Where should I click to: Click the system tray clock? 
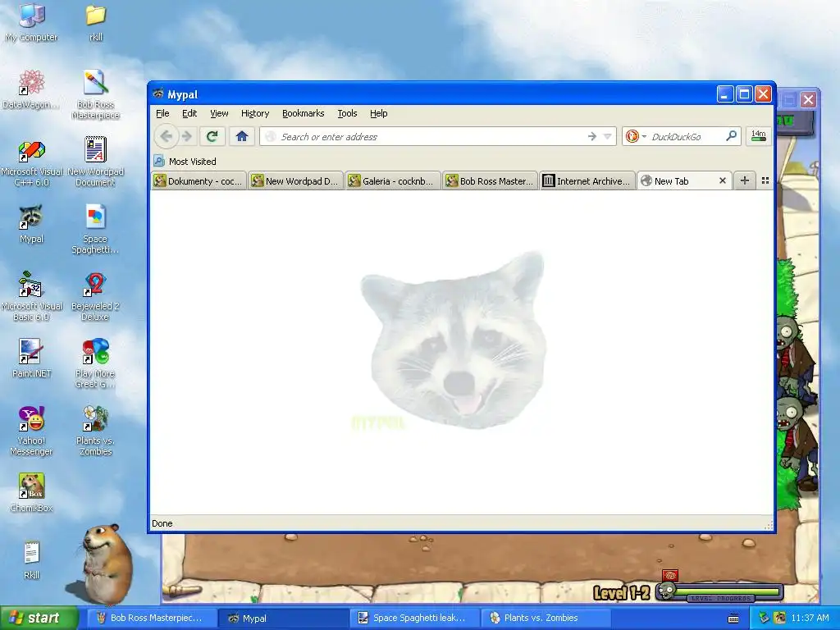(810, 618)
